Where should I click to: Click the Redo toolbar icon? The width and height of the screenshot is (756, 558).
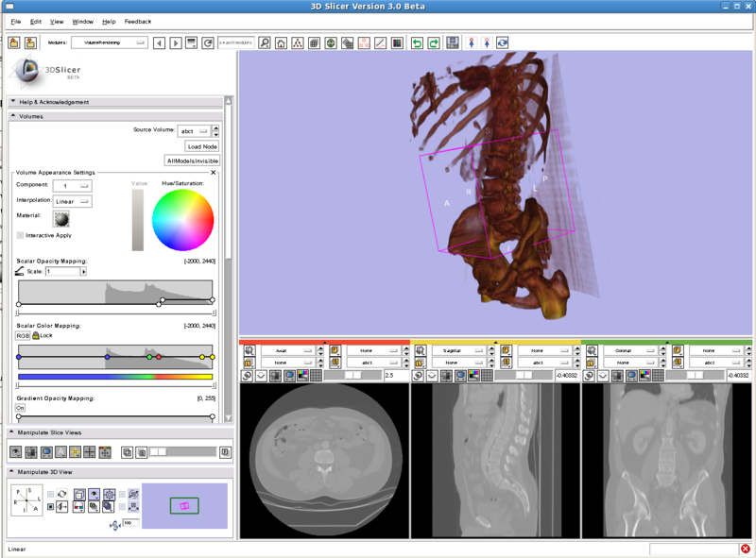click(435, 42)
